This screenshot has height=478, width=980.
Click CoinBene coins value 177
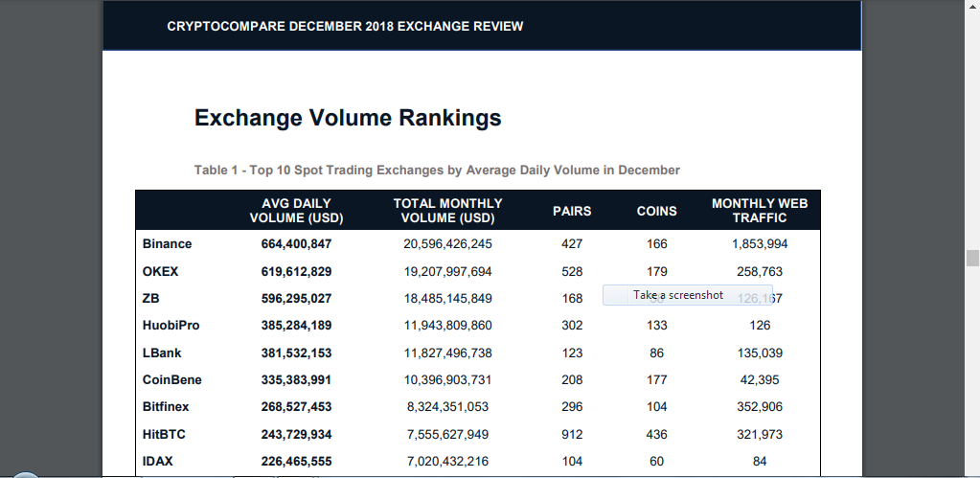657,379
